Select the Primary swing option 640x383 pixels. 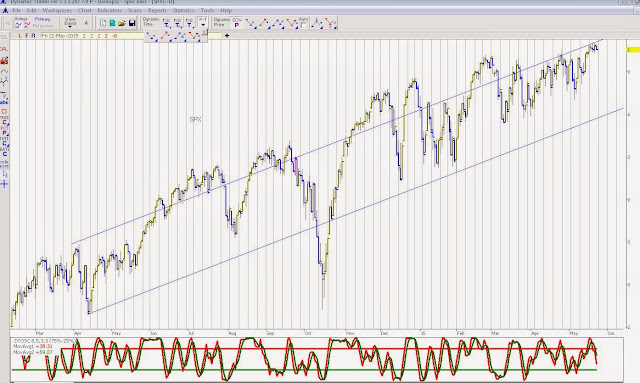coord(42,19)
